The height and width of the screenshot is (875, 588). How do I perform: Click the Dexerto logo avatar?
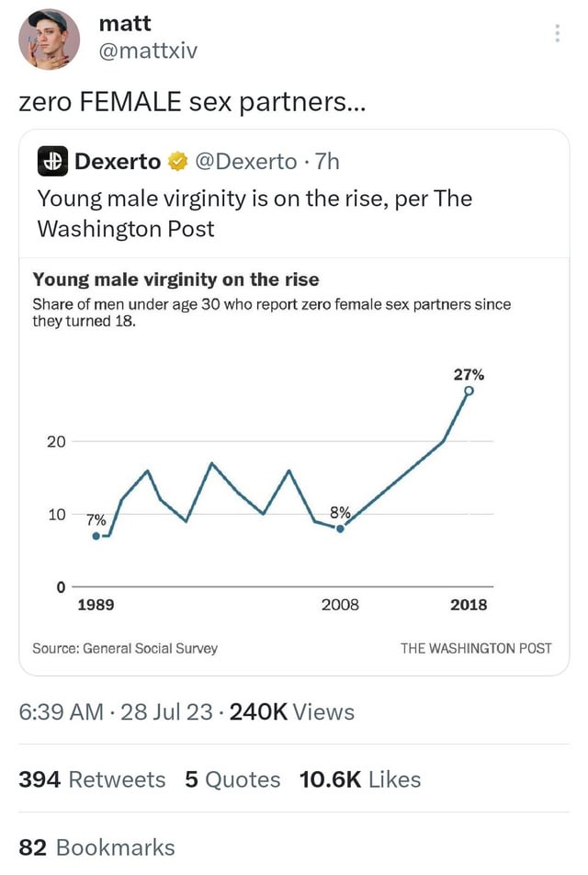(52, 161)
